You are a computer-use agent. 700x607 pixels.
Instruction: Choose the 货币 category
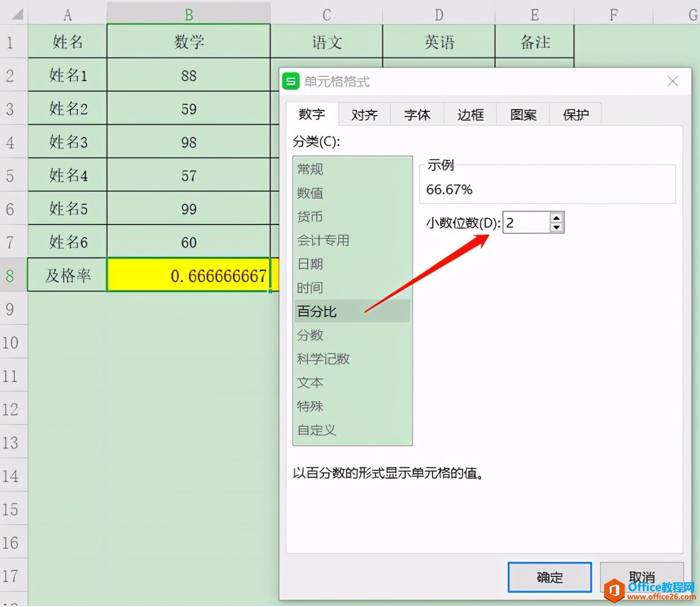(x=352, y=217)
